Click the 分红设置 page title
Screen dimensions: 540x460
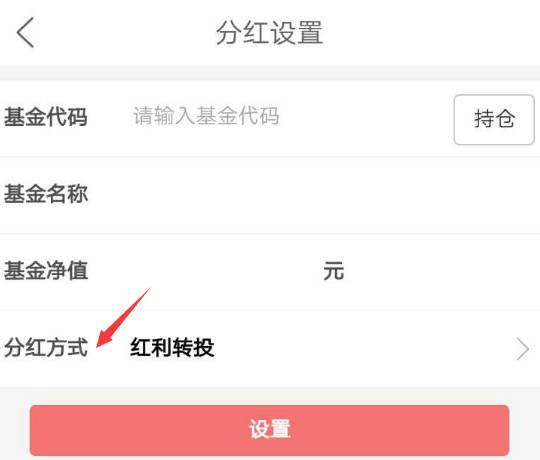click(x=270, y=33)
